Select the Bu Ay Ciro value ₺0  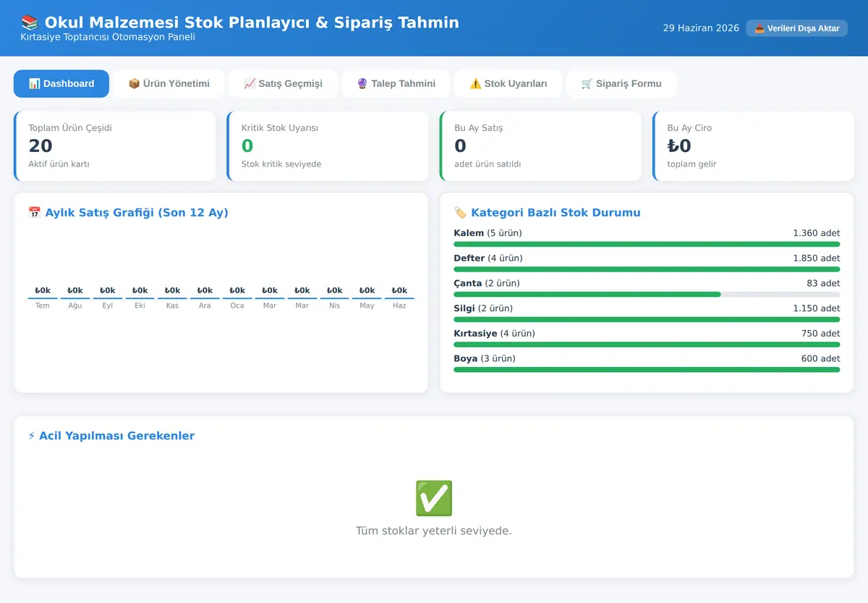(x=679, y=146)
